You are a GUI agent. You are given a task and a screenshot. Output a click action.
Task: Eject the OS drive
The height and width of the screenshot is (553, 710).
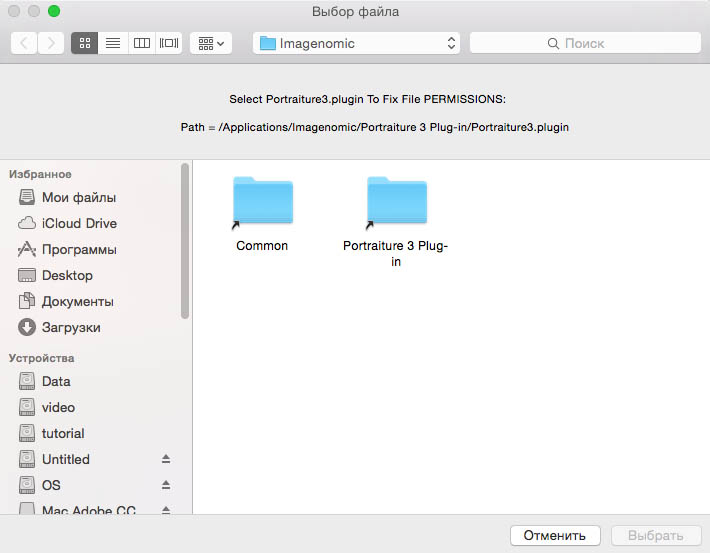pos(166,485)
